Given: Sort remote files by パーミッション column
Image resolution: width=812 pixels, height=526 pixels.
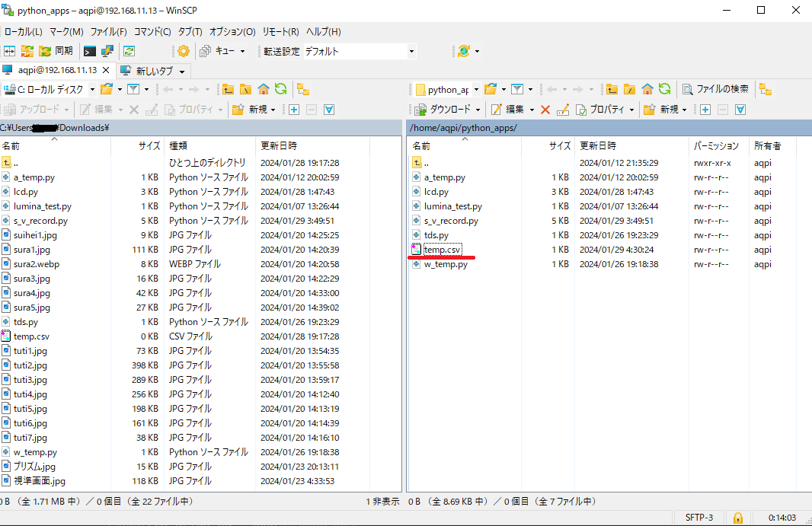Looking at the screenshot, I should 719,146.
